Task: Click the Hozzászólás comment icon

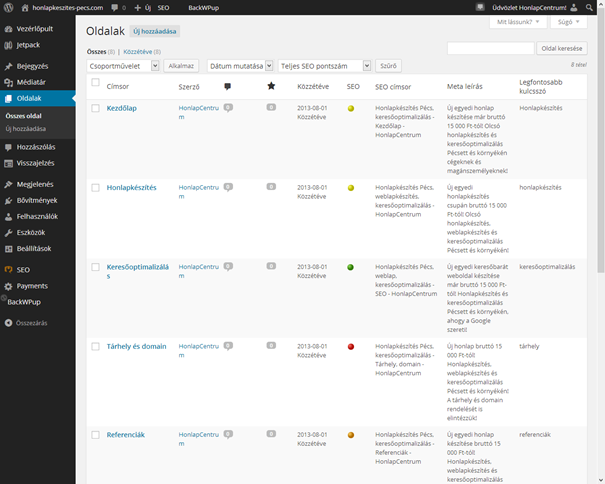Action: pyautogui.click(x=8, y=147)
